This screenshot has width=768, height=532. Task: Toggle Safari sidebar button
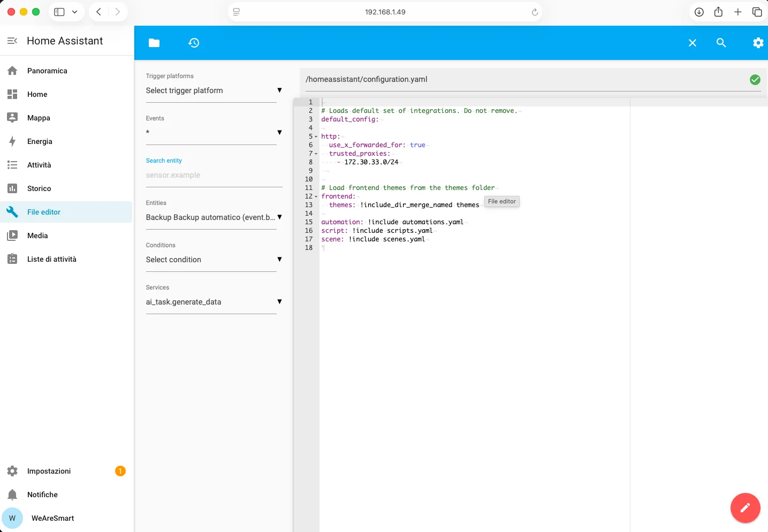[59, 12]
